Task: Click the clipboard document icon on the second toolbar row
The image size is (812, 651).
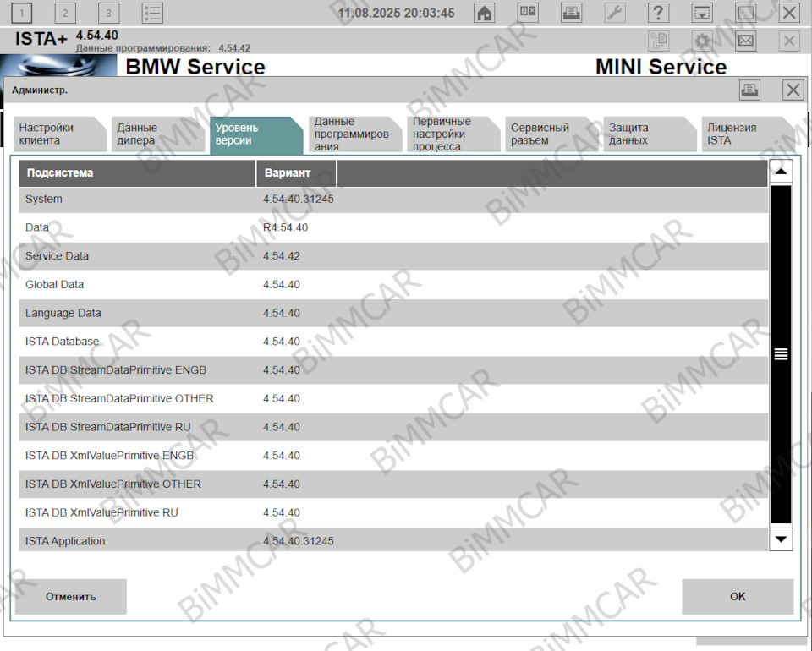Action: click(658, 40)
